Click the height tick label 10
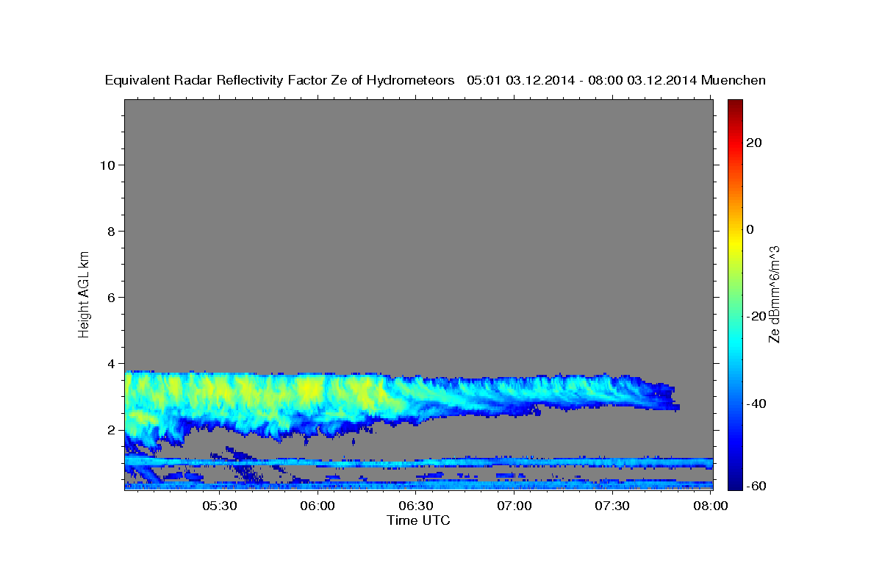The width and height of the screenshot is (882, 588). pos(107,165)
